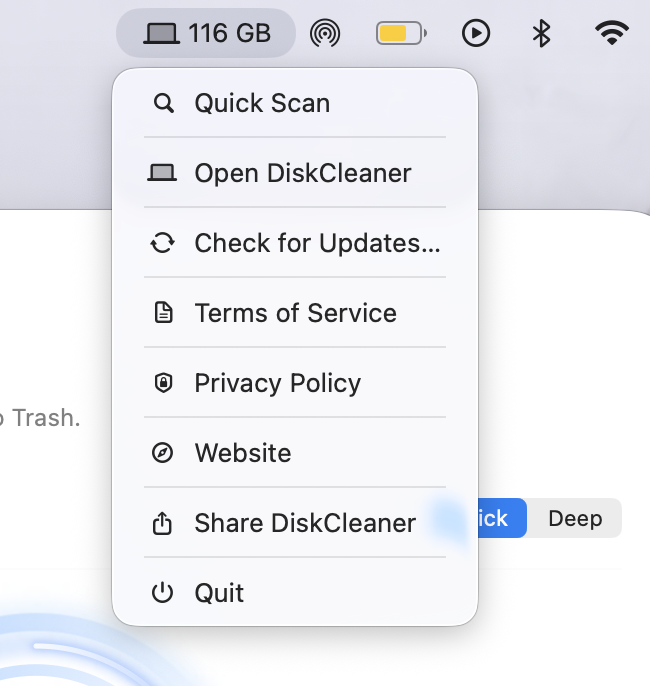Viewport: 650px width, 686px height.
Task: Open the Wi-Fi menu bar icon
Action: 612,33
